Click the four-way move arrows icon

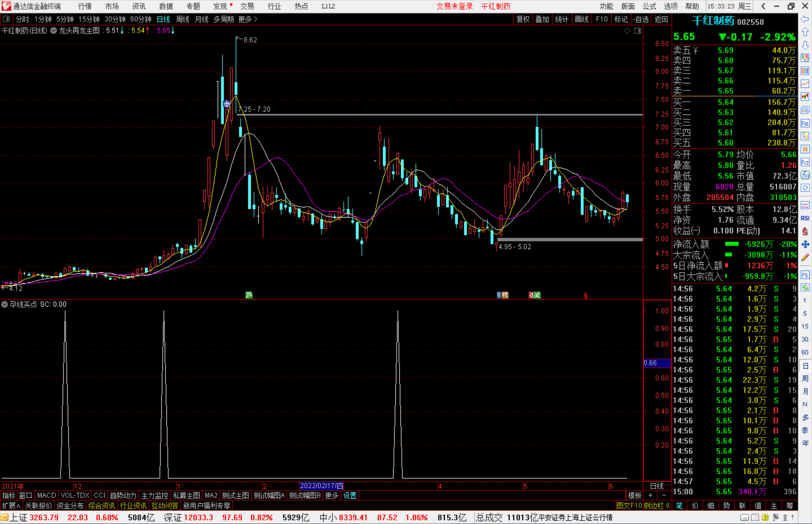pos(805,245)
